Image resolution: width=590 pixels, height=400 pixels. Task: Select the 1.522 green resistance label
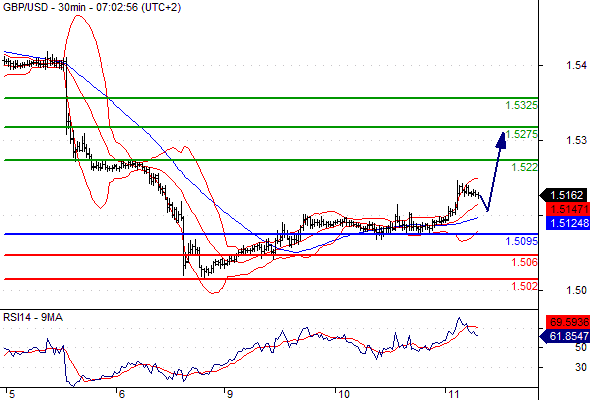524,167
